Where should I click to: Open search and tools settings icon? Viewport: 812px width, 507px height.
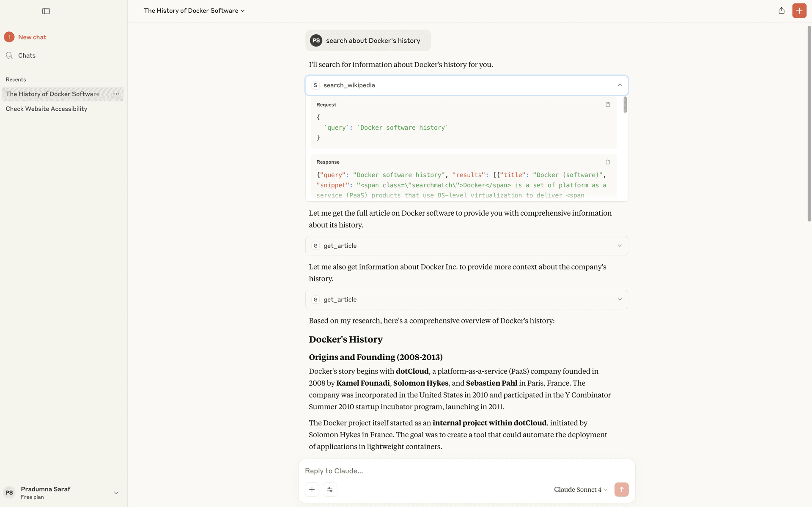tap(330, 489)
